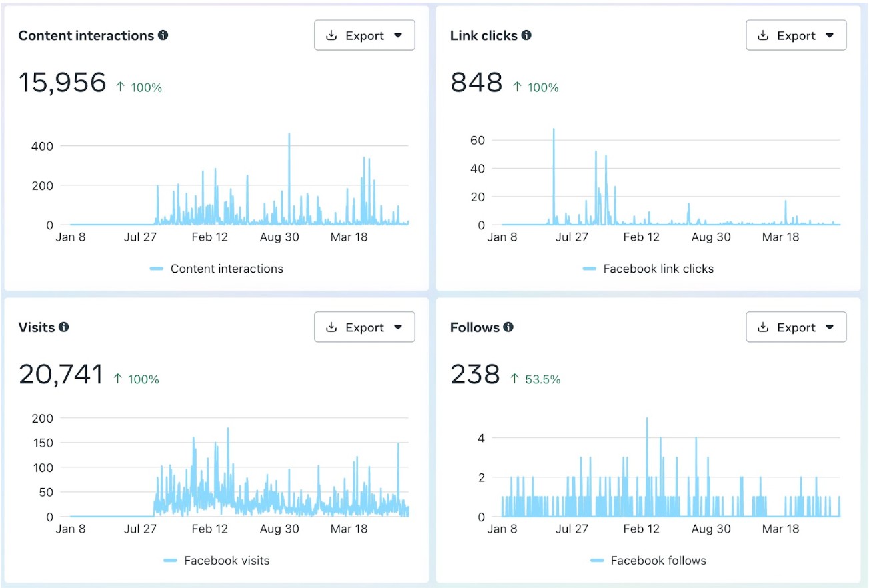This screenshot has width=869, height=588.
Task: Click the Visits card title
Action: [x=37, y=327]
